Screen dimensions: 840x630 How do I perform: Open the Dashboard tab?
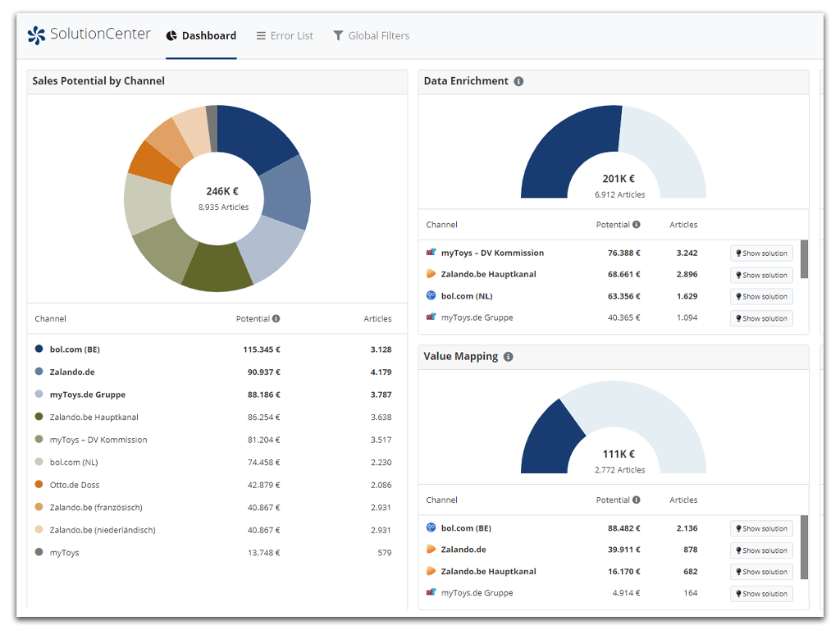coord(202,36)
